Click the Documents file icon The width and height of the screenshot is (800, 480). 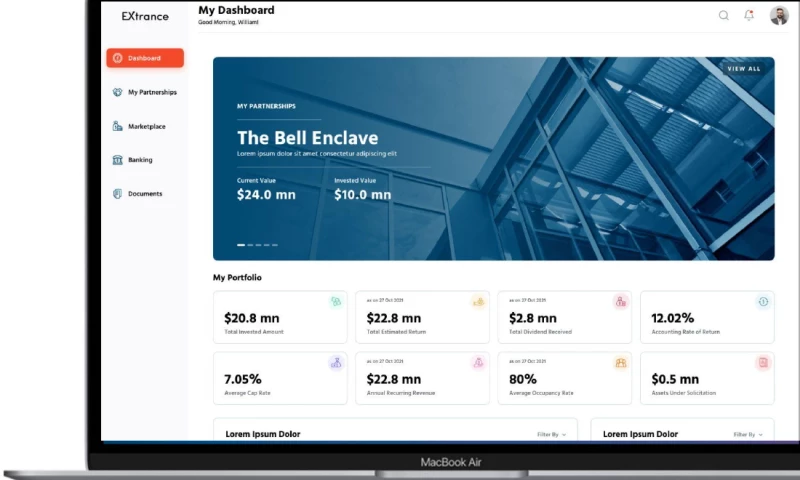117,194
